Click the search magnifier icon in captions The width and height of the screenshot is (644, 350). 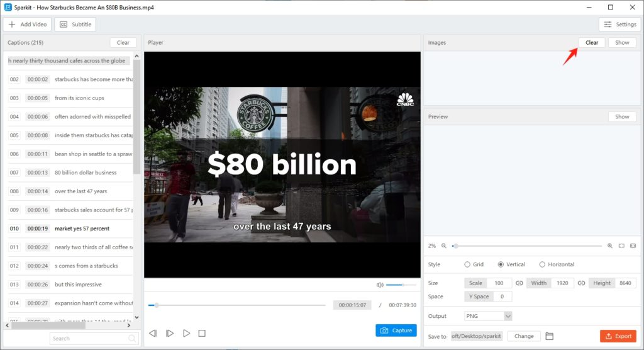132,339
